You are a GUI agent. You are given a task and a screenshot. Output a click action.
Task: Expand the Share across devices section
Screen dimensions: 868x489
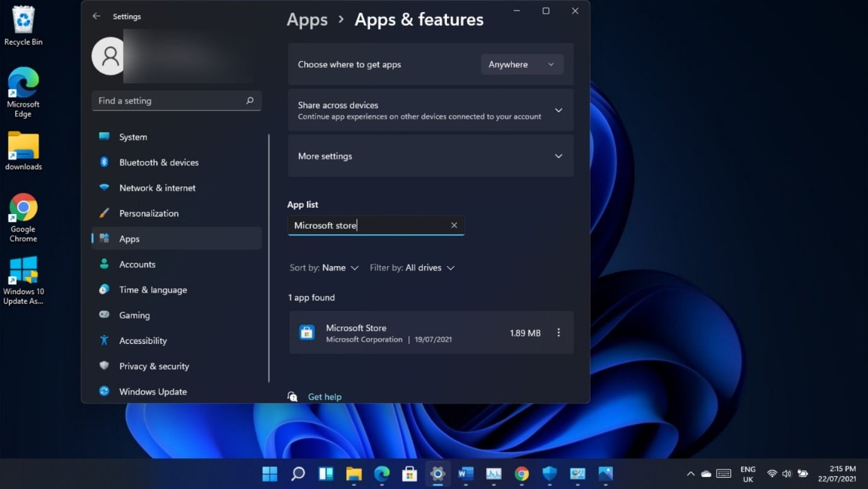tap(558, 110)
